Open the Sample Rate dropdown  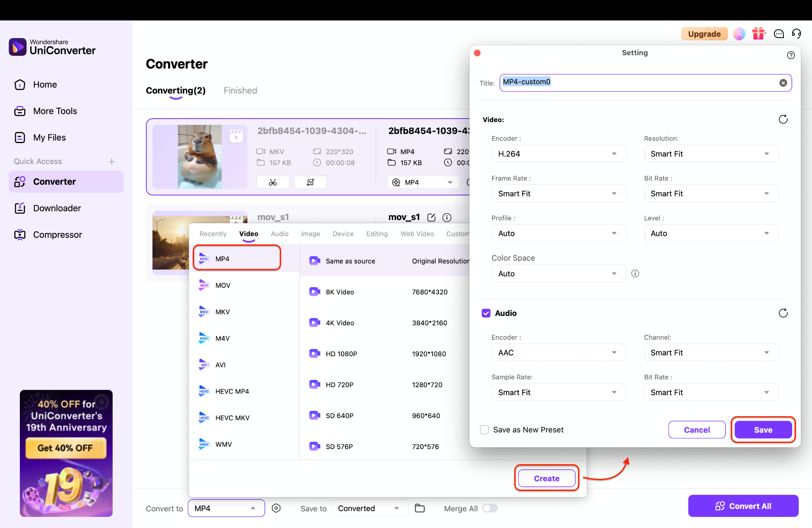559,392
